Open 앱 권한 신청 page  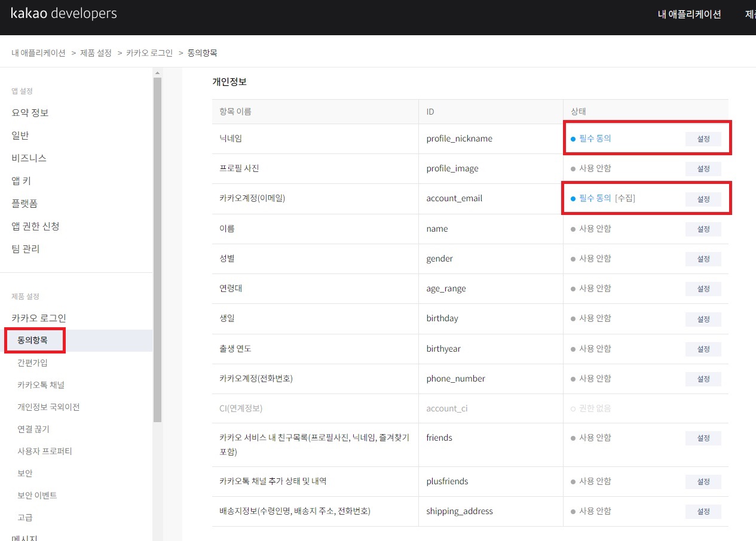click(x=35, y=226)
